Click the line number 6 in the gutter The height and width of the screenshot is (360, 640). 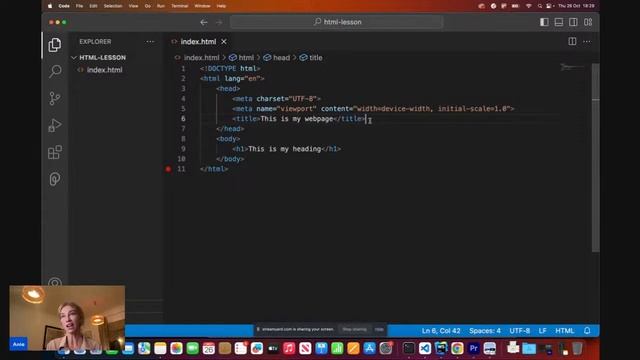coord(183,119)
